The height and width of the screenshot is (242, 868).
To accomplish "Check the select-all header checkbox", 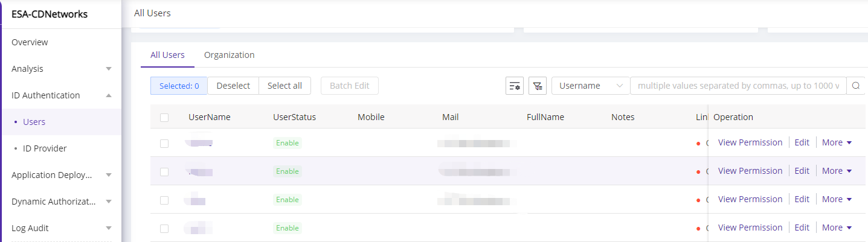I will pyautogui.click(x=164, y=118).
